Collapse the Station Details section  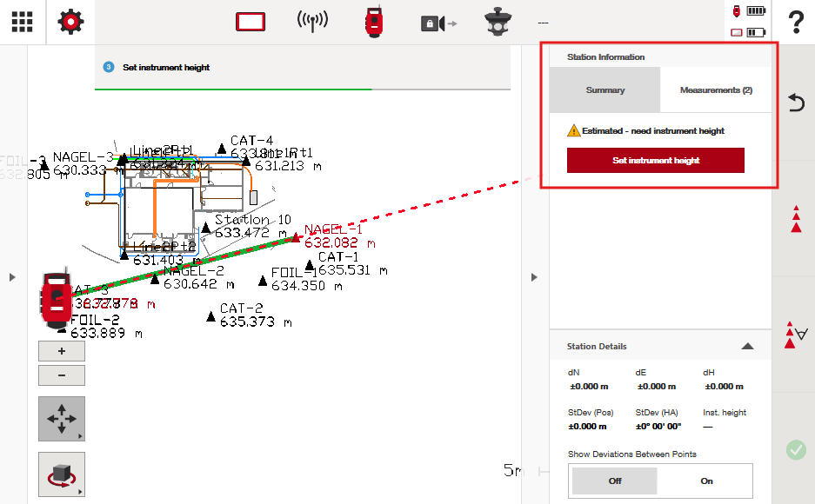point(747,346)
